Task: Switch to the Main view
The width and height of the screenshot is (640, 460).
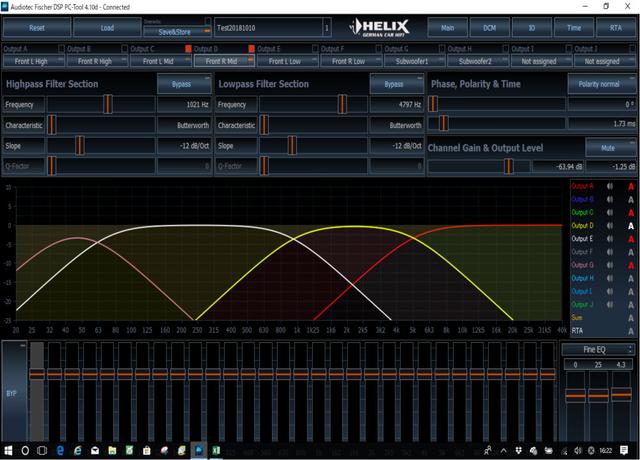Action: [x=447, y=28]
